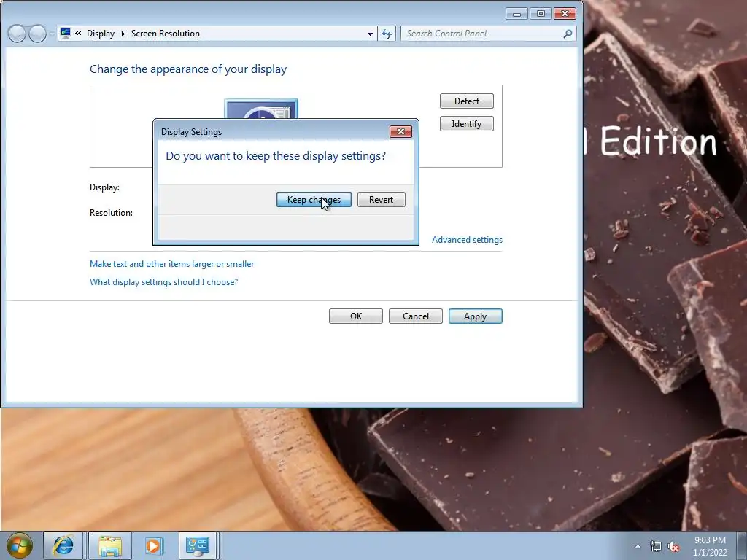Open Windows Explorer from the taskbar

pyautogui.click(x=110, y=545)
